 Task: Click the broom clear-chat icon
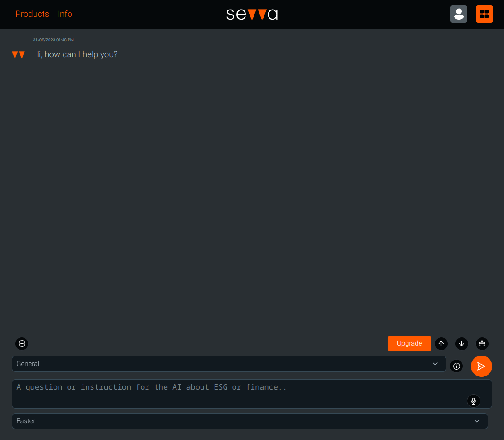tap(482, 344)
